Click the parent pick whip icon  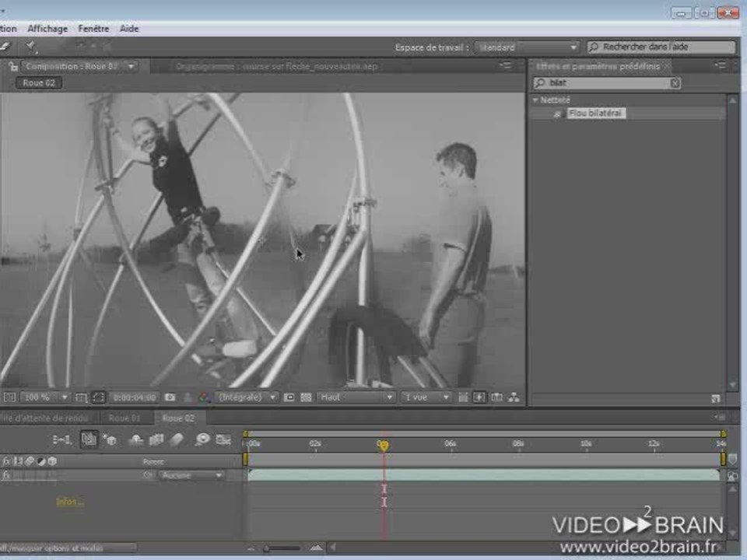pos(148,474)
